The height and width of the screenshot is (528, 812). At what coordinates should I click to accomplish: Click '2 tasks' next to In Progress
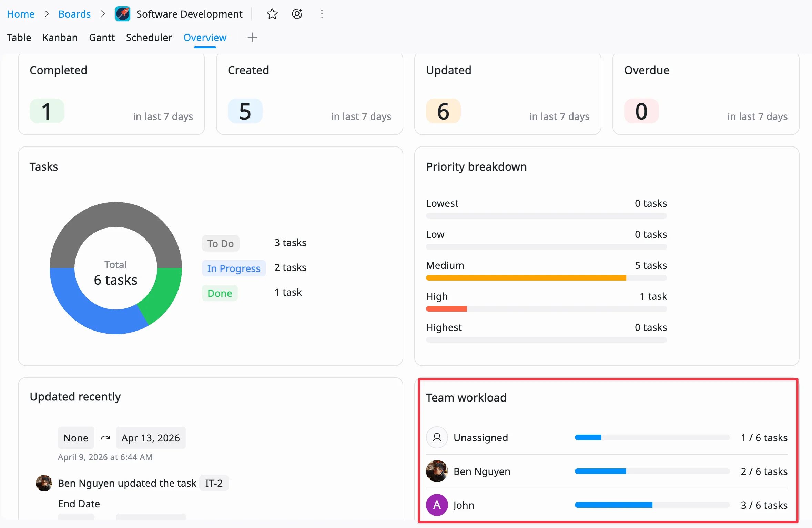[290, 267]
